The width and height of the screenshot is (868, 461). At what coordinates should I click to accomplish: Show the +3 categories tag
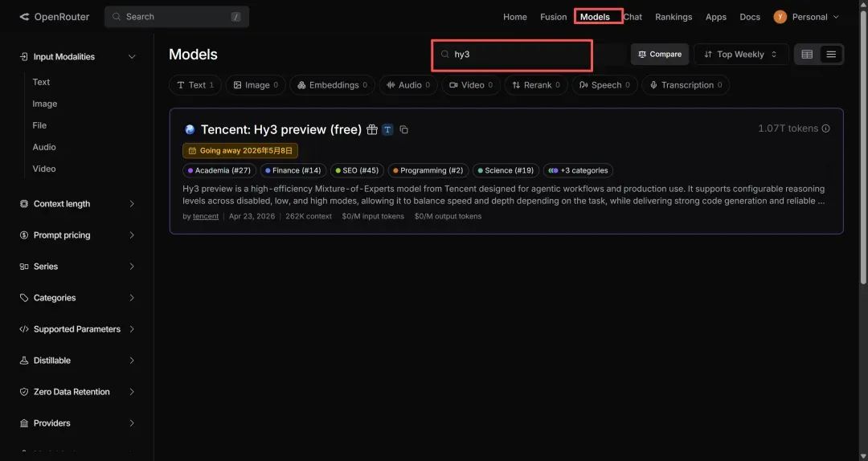click(x=578, y=170)
